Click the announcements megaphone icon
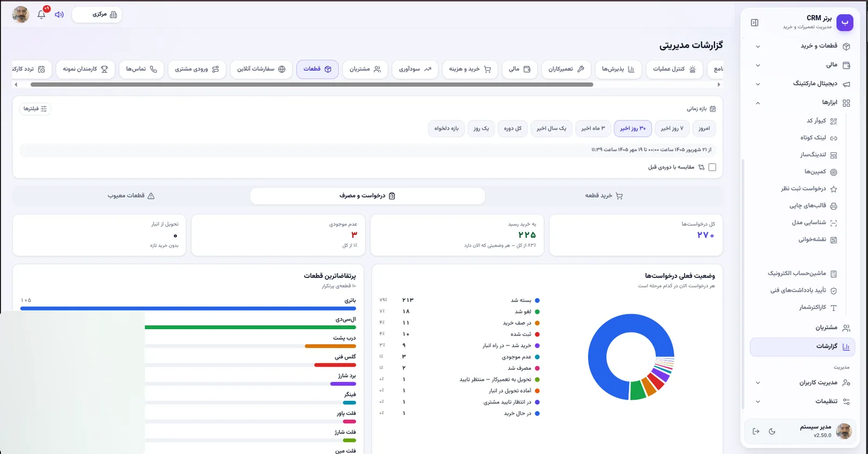This screenshot has height=454, width=868. pyautogui.click(x=59, y=15)
